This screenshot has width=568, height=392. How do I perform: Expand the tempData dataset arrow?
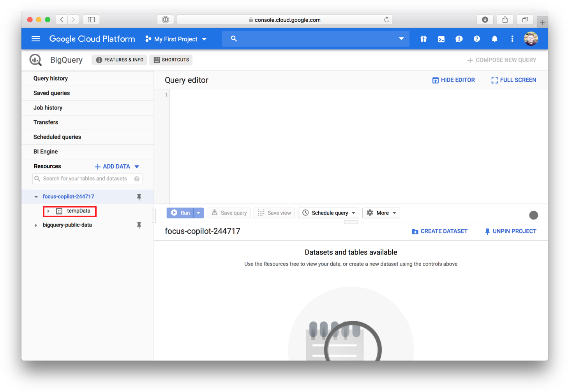click(48, 211)
